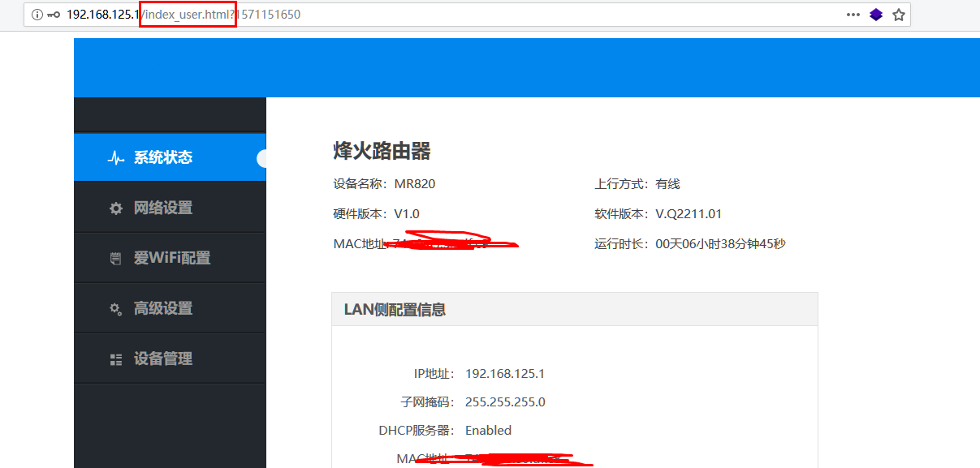Open 高级设置 from the sidebar

pos(163,308)
